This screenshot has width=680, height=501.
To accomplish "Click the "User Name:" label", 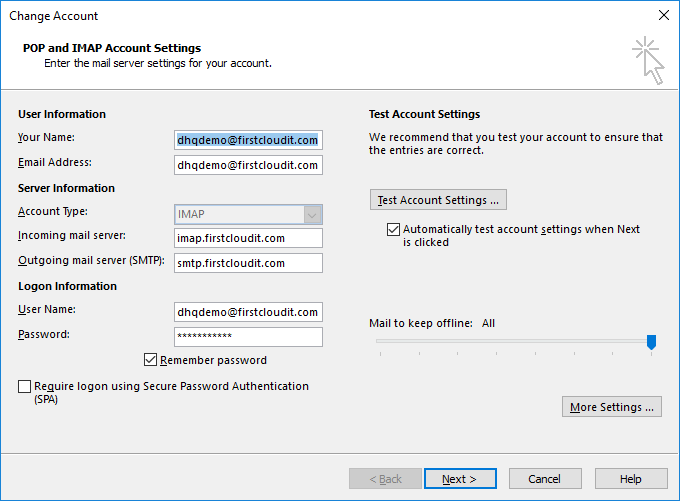I will pyautogui.click(x=47, y=309).
